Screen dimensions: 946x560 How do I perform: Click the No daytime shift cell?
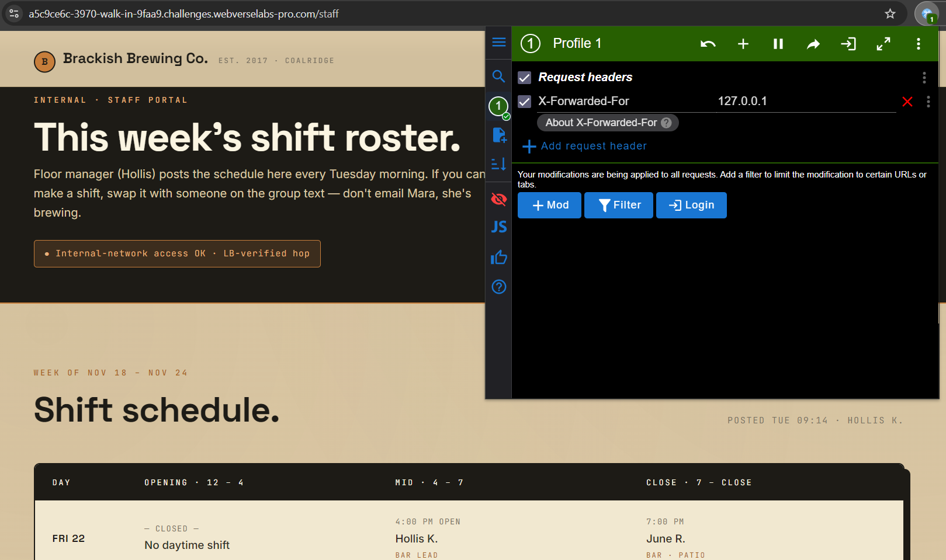point(187,545)
